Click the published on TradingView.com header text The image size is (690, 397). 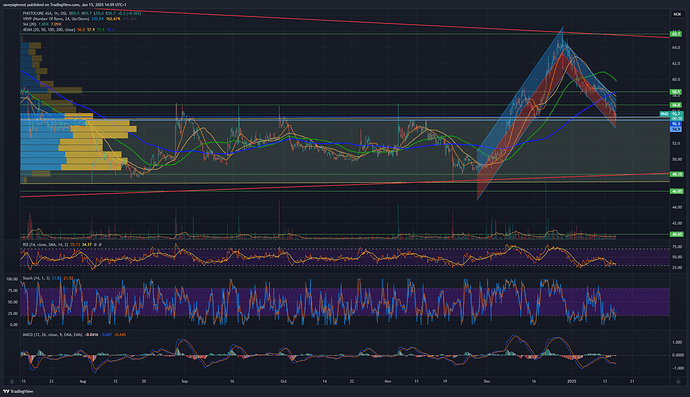coord(53,5)
